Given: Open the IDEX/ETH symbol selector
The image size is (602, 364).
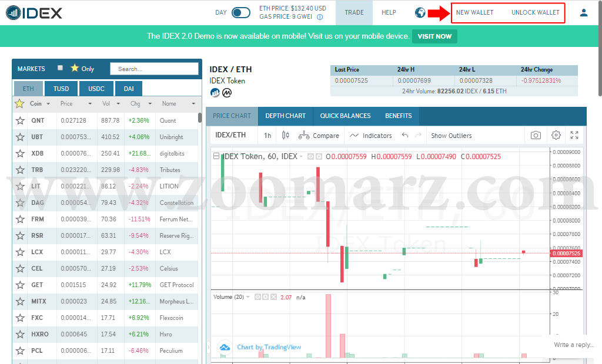Looking at the screenshot, I should [x=230, y=135].
